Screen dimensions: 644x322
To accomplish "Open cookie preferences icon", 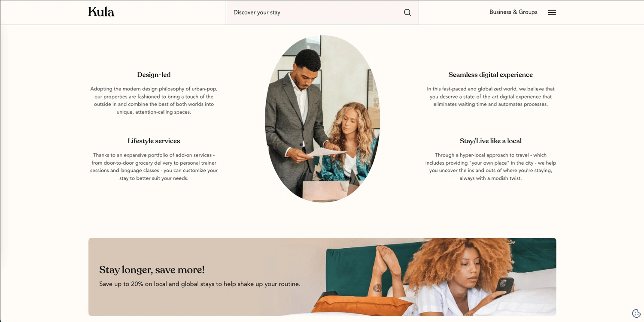I will coord(636,313).
